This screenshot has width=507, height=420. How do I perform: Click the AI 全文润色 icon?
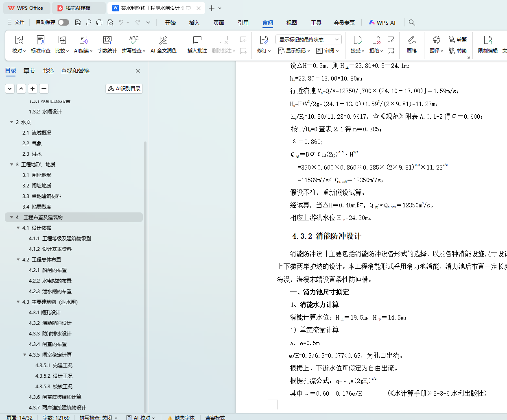click(x=163, y=44)
